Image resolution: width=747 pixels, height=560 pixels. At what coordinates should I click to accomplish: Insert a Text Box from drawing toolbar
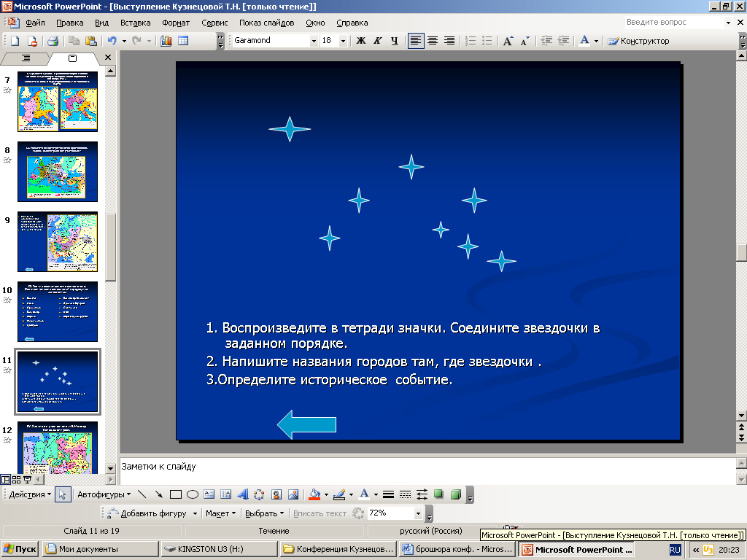tap(209, 494)
